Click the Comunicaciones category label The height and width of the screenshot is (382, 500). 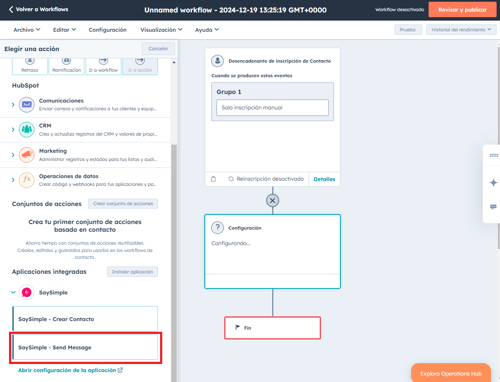(61, 101)
